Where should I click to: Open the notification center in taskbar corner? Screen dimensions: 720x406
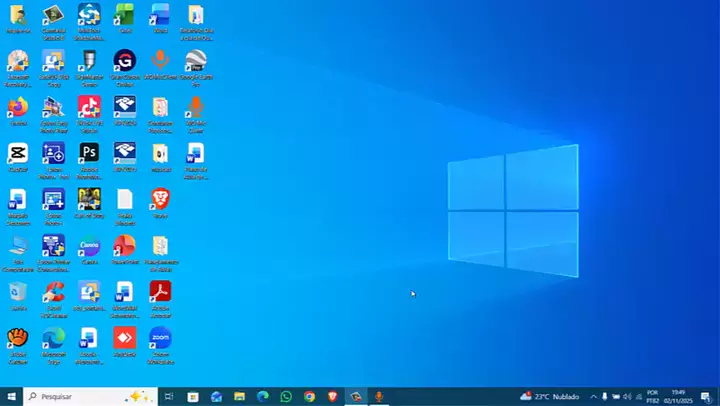[706, 396]
